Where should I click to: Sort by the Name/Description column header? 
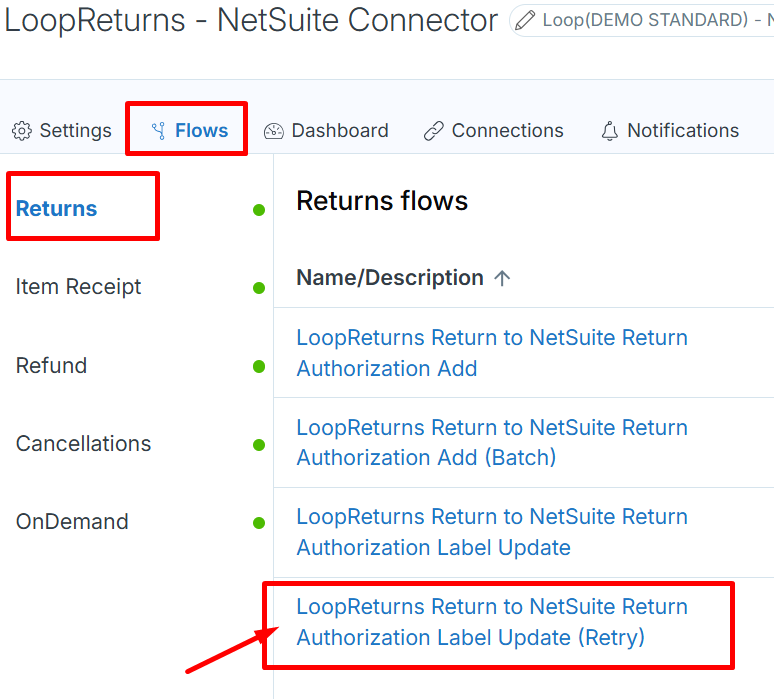pos(390,278)
